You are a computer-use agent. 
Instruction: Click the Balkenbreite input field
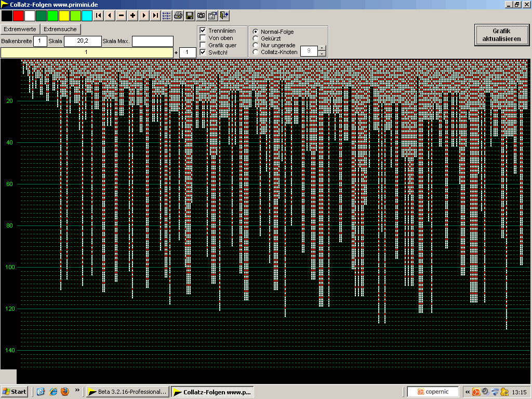[40, 41]
